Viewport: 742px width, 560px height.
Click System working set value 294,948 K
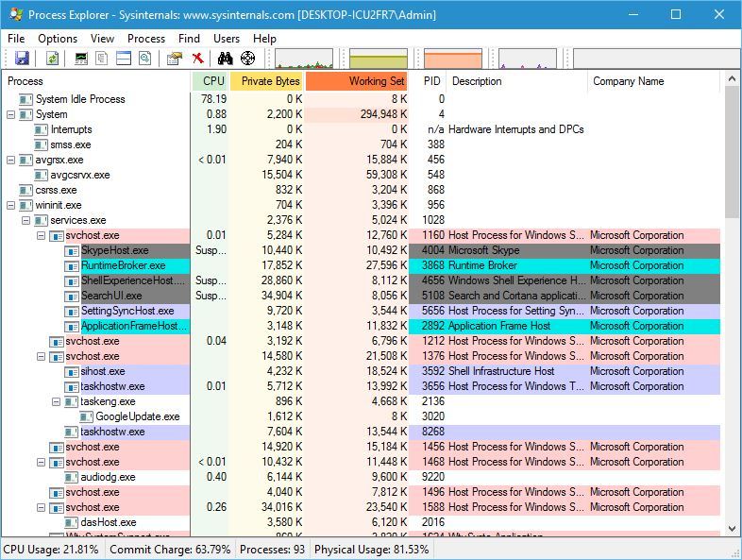point(383,114)
